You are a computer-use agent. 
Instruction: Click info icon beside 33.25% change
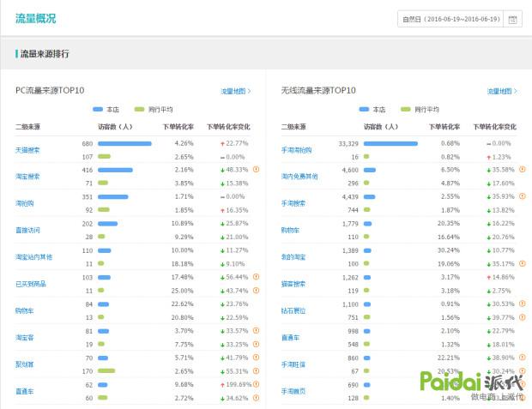257,344
